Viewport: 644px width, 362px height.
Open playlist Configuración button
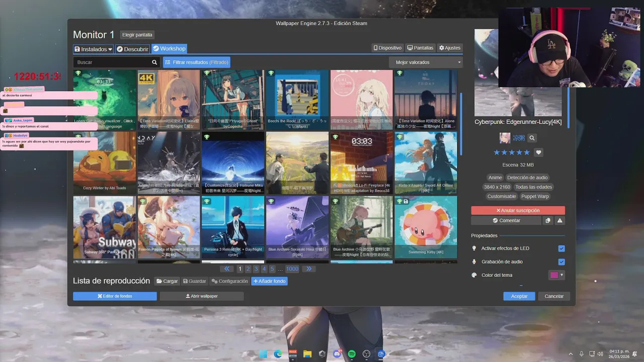(229, 281)
